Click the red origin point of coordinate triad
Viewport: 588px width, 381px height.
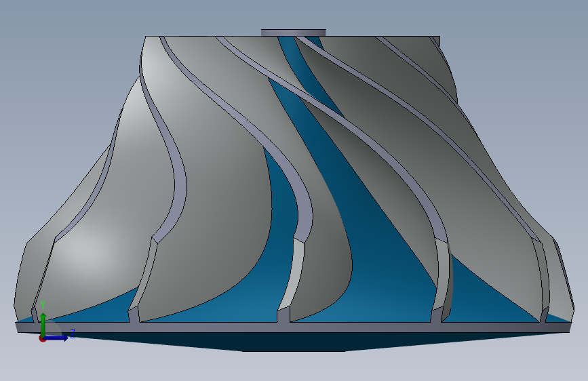42,339
